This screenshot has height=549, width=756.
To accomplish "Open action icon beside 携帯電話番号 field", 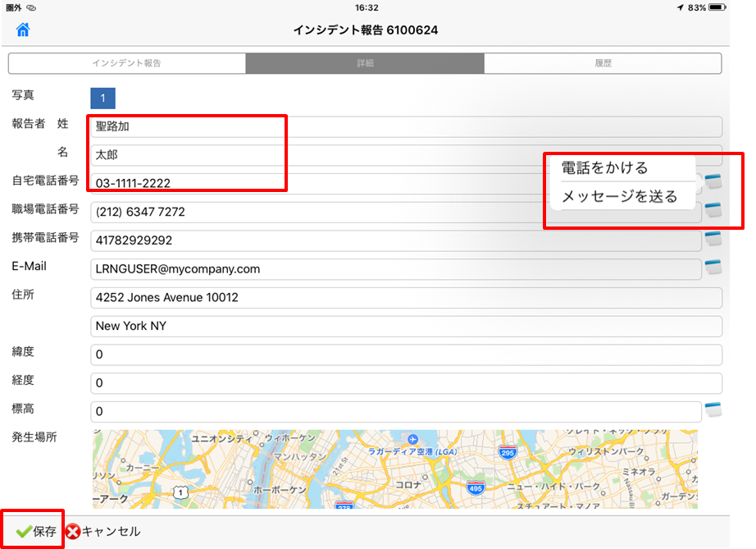I will point(713,240).
